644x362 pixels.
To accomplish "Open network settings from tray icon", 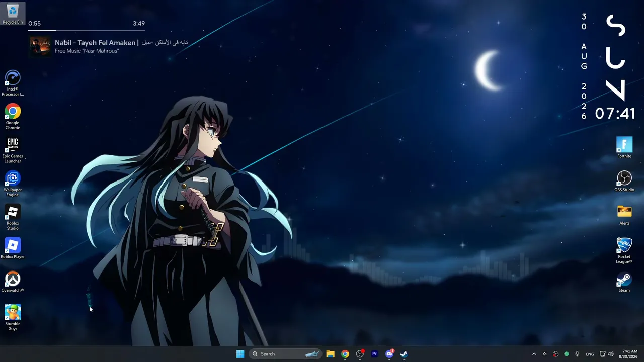I will tap(602, 354).
